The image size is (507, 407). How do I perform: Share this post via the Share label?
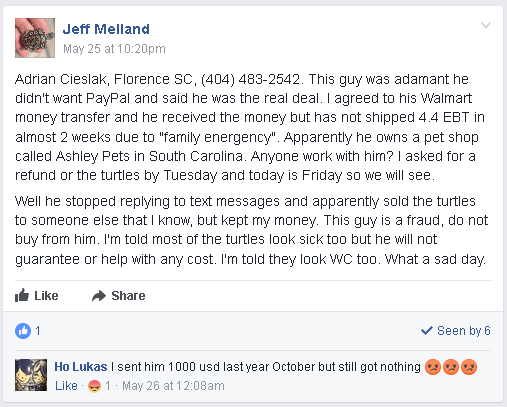(x=128, y=296)
